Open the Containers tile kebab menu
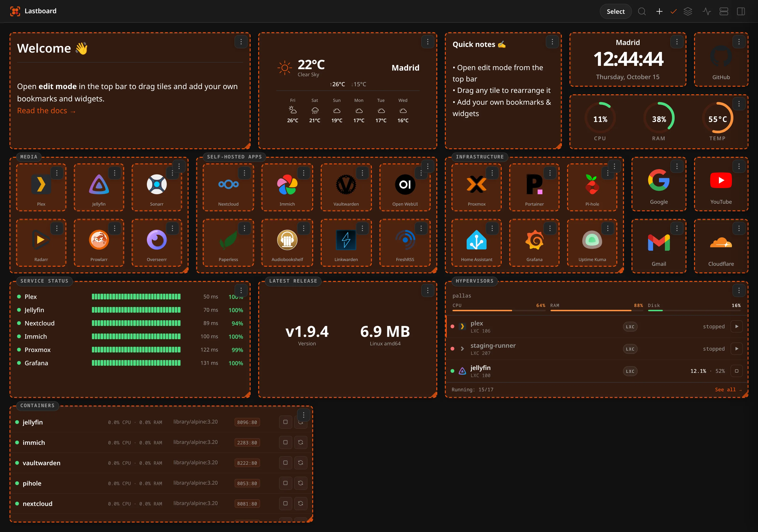 [x=303, y=415]
